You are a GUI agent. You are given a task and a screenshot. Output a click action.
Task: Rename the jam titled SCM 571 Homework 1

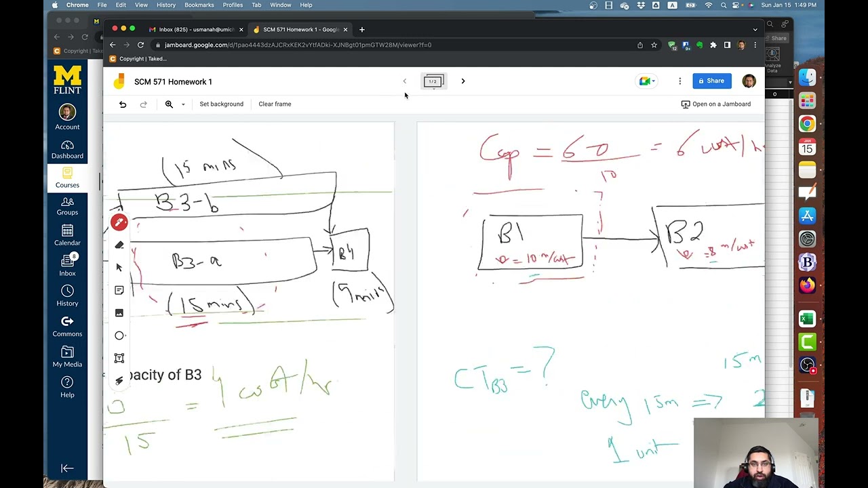pyautogui.click(x=173, y=82)
